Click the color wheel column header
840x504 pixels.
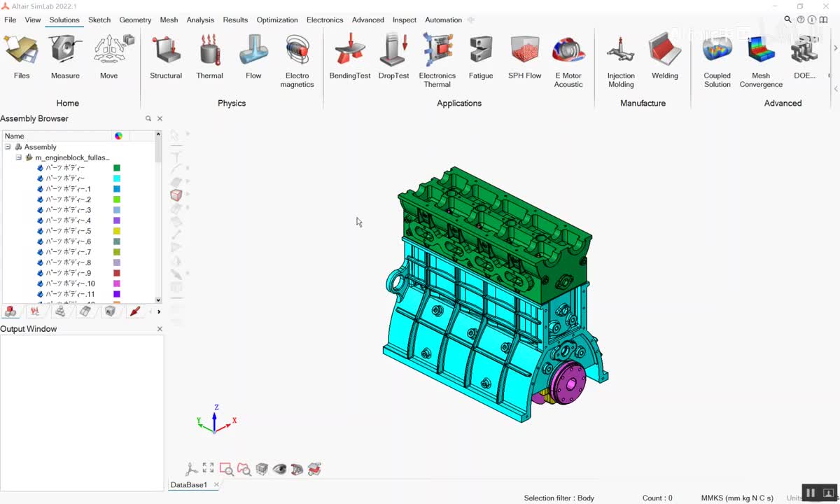pyautogui.click(x=118, y=136)
